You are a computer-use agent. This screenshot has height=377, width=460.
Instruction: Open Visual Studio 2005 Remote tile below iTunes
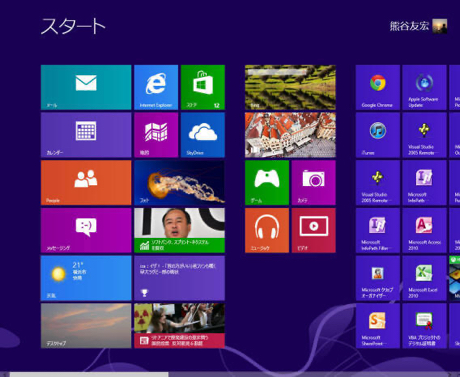coord(378,183)
